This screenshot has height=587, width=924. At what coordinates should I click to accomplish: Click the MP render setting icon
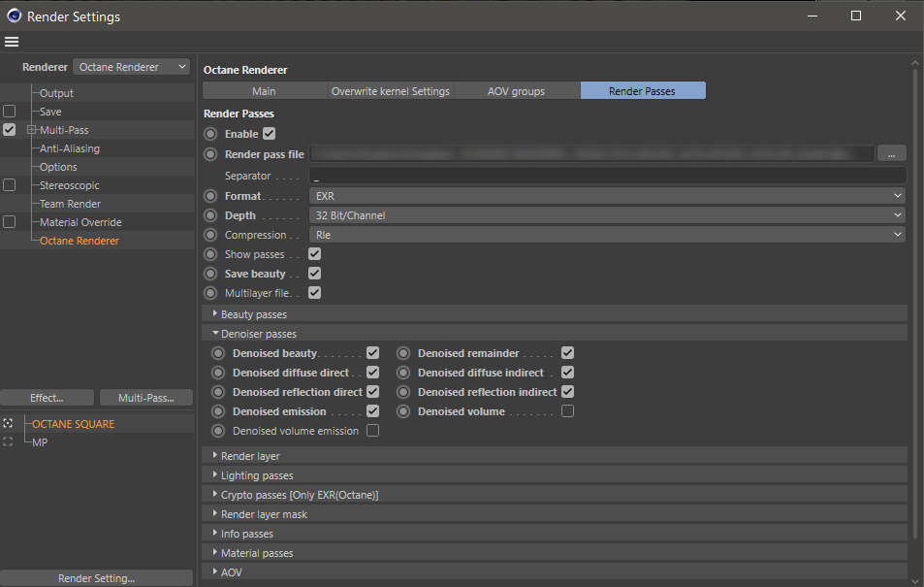(x=9, y=442)
